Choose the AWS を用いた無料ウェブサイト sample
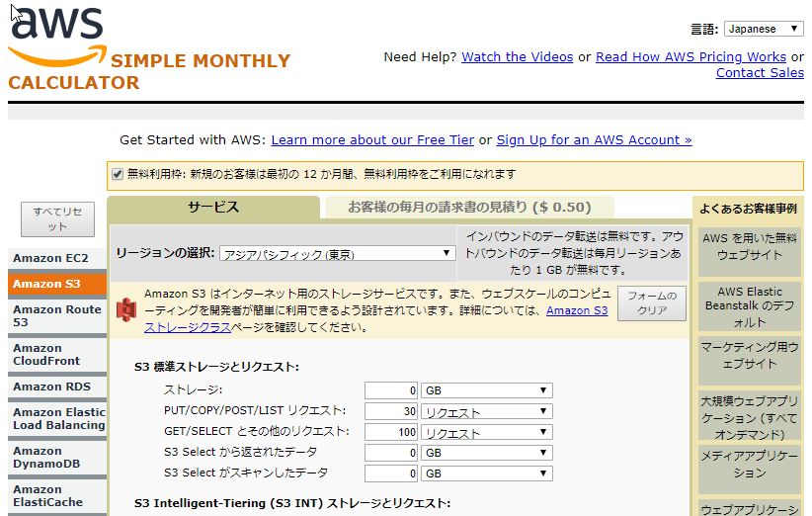This screenshot has width=812, height=516. (750, 251)
